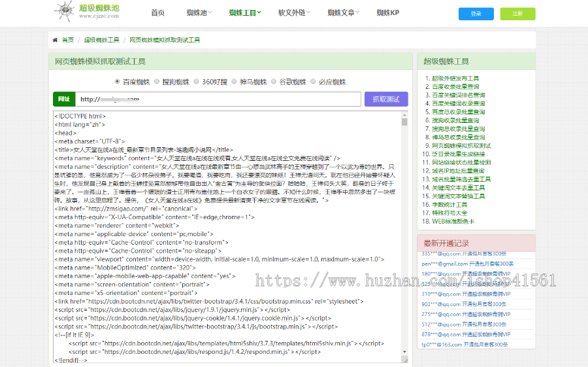
Task: Pick the 谷歌蜘蛛 radio button
Action: tap(274, 82)
